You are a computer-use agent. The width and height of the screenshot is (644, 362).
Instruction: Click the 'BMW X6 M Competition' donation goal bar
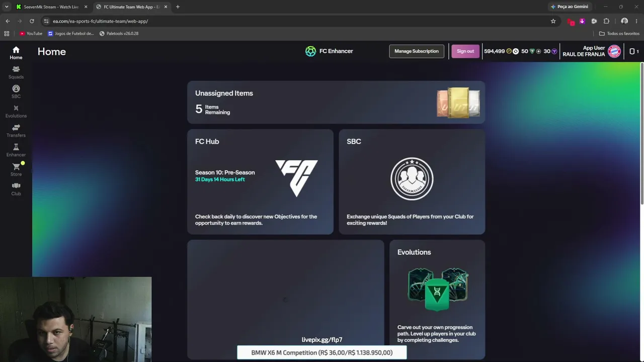(322, 352)
